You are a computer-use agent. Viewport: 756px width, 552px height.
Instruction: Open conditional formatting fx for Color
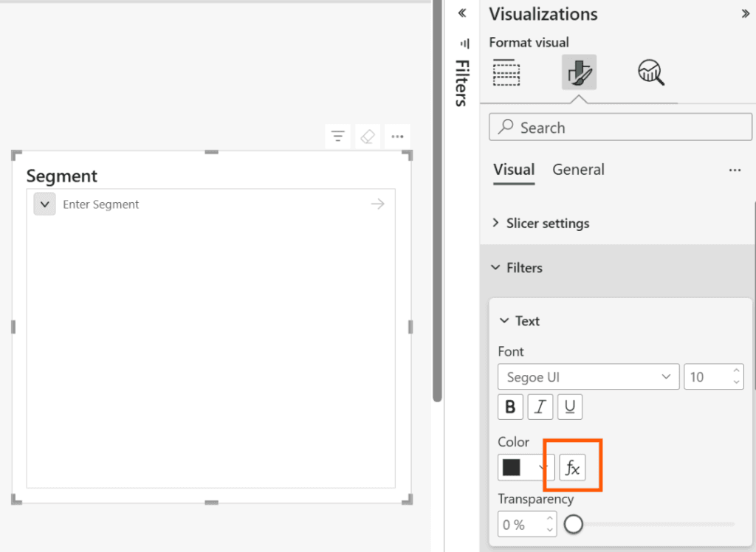tap(572, 468)
